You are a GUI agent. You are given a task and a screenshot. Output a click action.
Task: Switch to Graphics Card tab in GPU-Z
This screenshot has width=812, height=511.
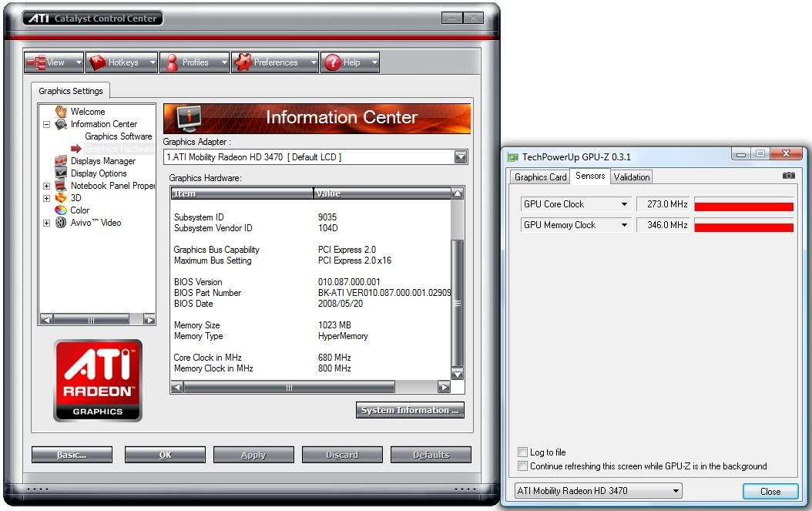pyautogui.click(x=540, y=176)
